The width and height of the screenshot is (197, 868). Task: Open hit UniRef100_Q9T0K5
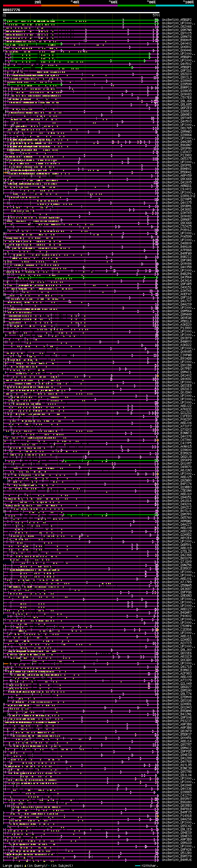click(x=177, y=118)
